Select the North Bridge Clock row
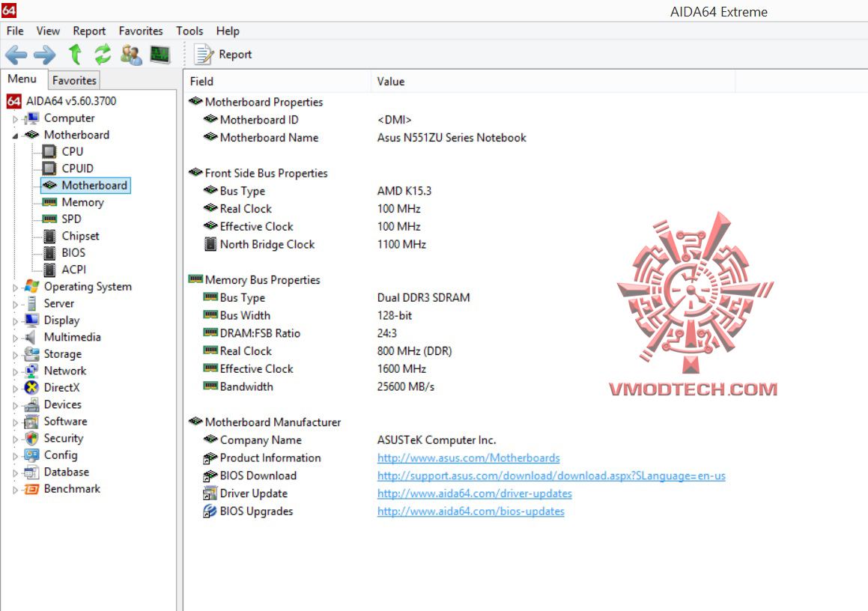Image resolution: width=868 pixels, height=611 pixels. click(315, 244)
